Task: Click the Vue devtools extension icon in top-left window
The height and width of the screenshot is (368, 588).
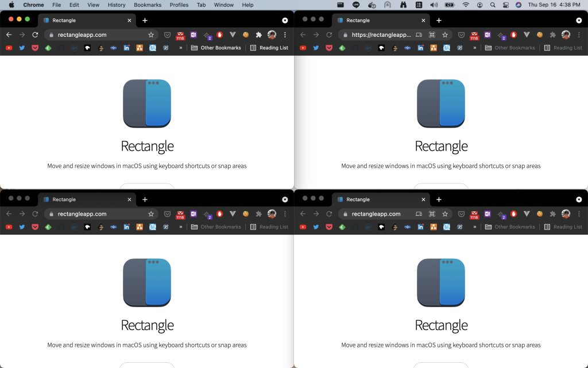Action: pyautogui.click(x=233, y=35)
